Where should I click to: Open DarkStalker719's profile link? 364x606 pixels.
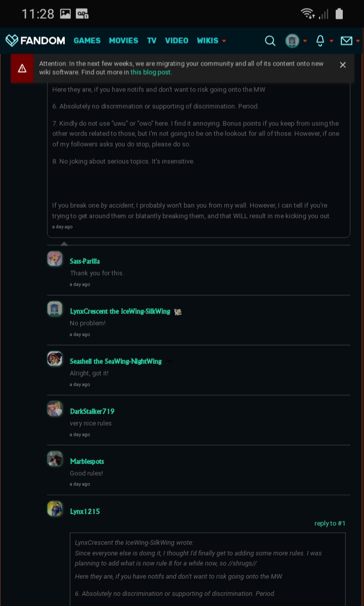coord(92,411)
